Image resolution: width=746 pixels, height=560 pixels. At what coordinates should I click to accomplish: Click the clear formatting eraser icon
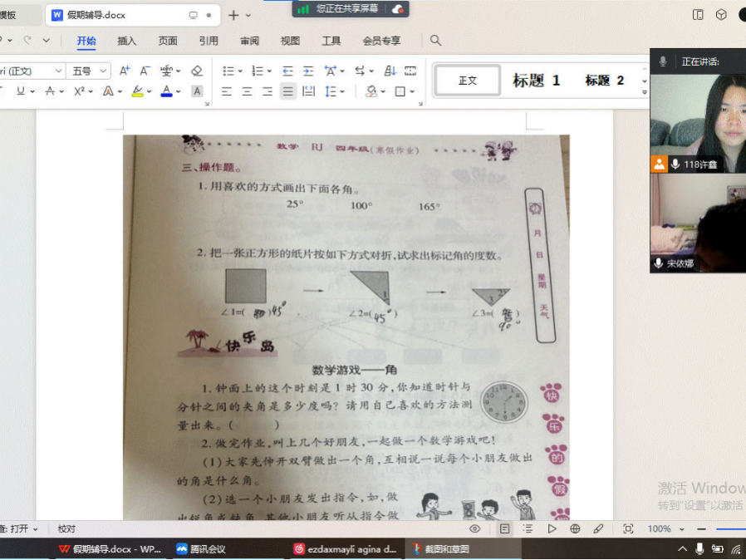197,71
